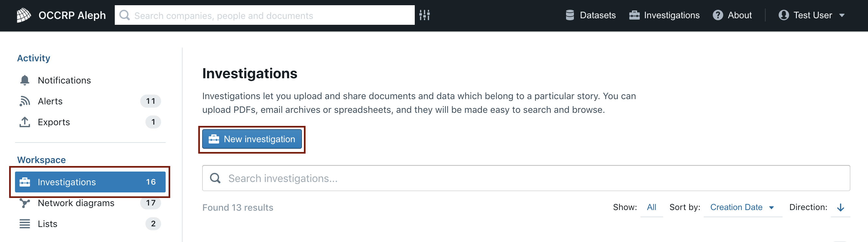Click the Exports upload icon

pyautogui.click(x=24, y=122)
